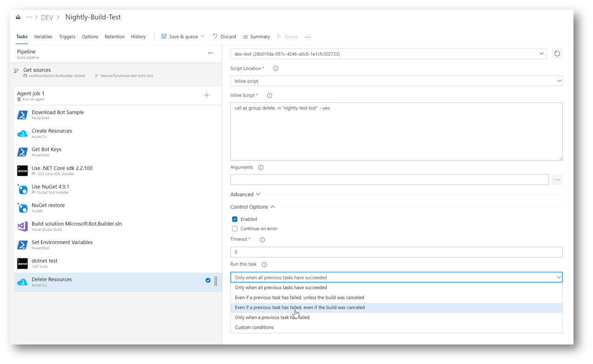Click the Arguments input field

[x=389, y=179]
